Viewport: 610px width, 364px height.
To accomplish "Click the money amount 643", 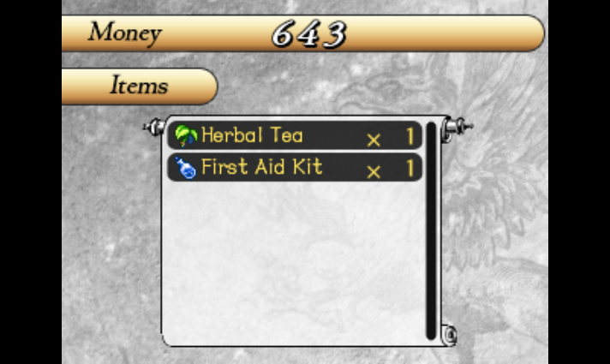I will [309, 34].
